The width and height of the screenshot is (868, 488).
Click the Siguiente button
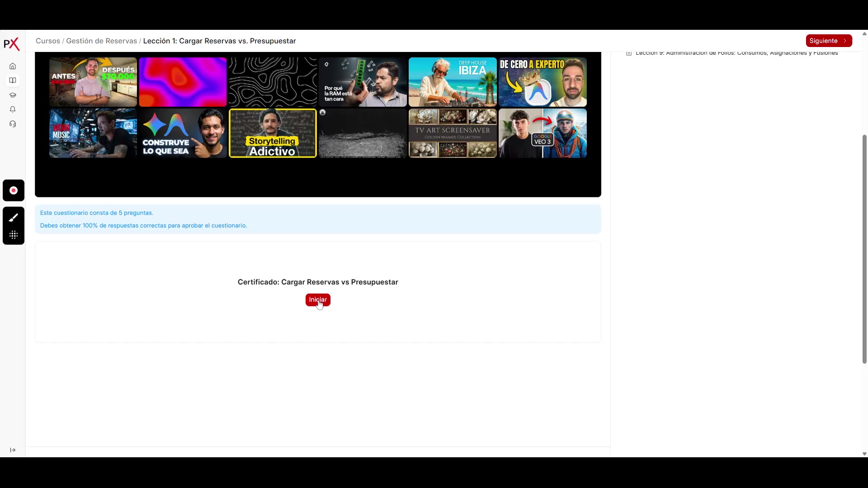click(828, 41)
